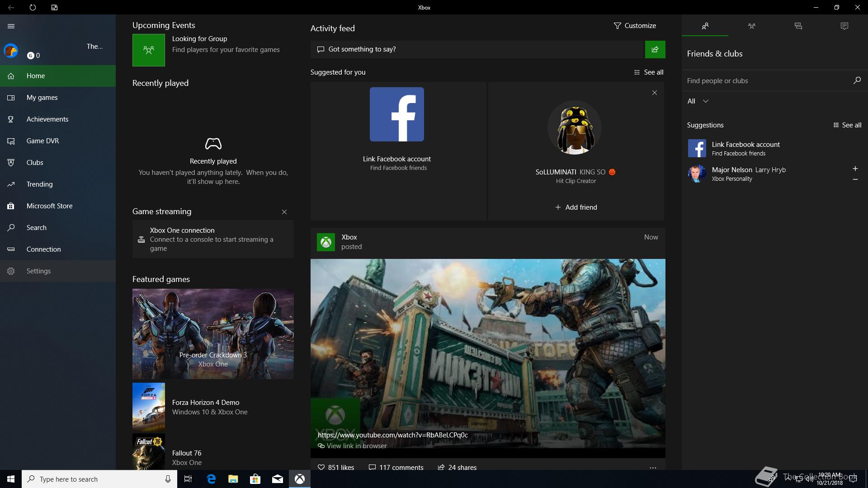Launch Microsoft Edge from taskbar
Screen dimensions: 868x488
211,479
